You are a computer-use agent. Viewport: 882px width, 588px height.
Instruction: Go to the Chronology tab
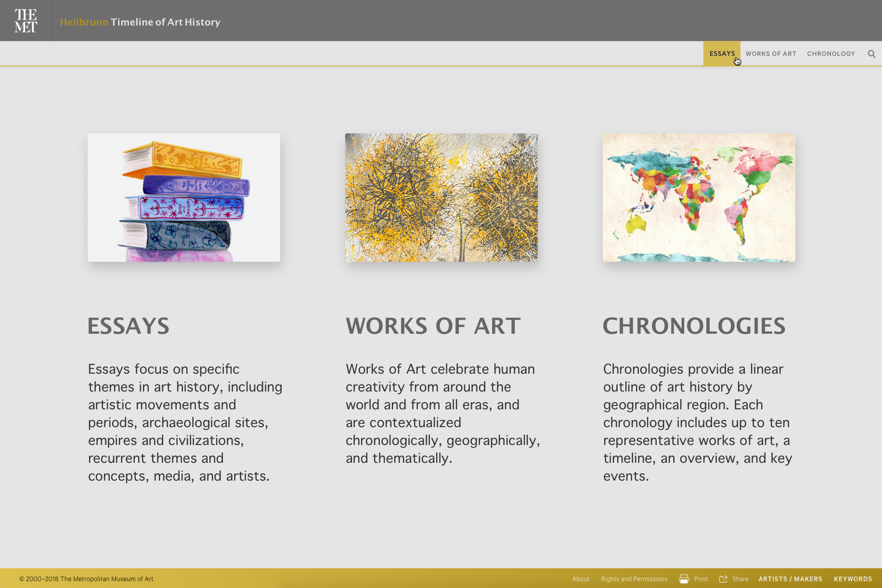click(831, 53)
